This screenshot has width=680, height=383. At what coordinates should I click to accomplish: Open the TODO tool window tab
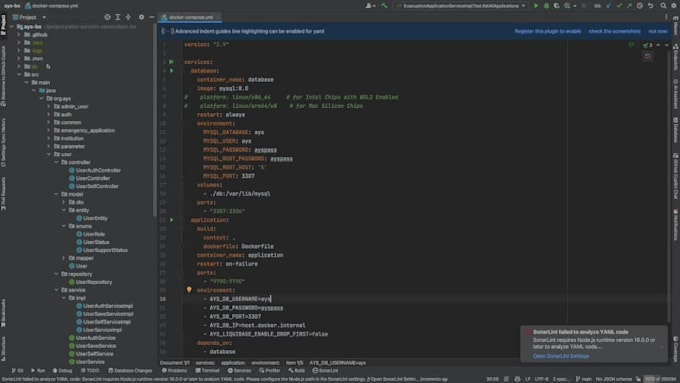90,370
